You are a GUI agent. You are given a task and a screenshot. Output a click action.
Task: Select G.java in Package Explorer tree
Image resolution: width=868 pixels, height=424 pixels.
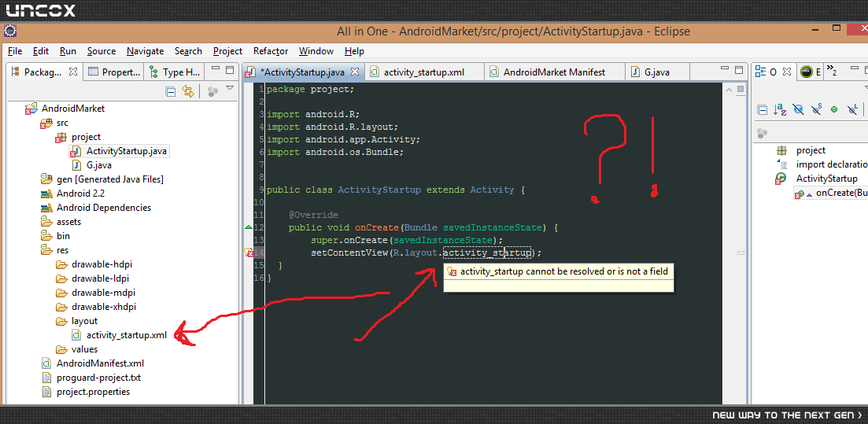(x=99, y=165)
